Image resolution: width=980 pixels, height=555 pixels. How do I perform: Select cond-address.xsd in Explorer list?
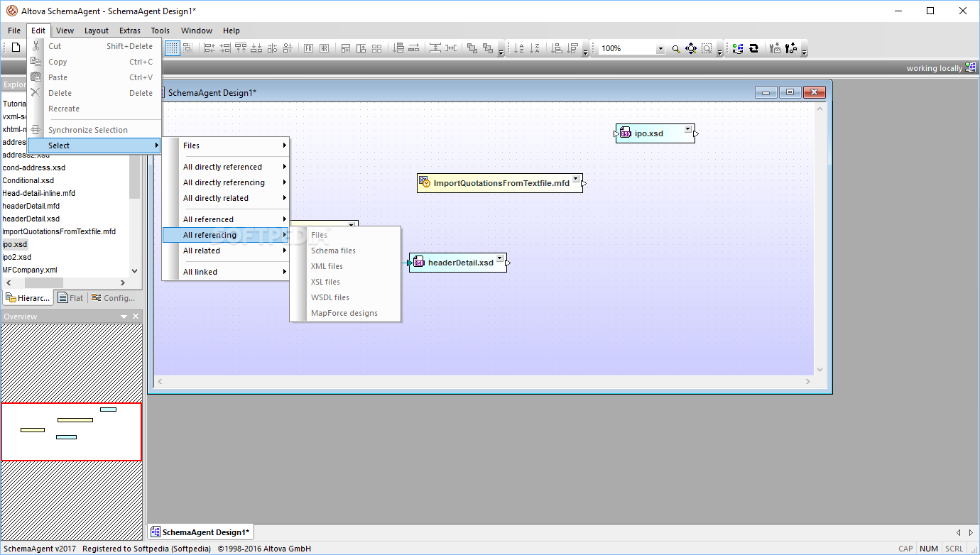point(33,167)
